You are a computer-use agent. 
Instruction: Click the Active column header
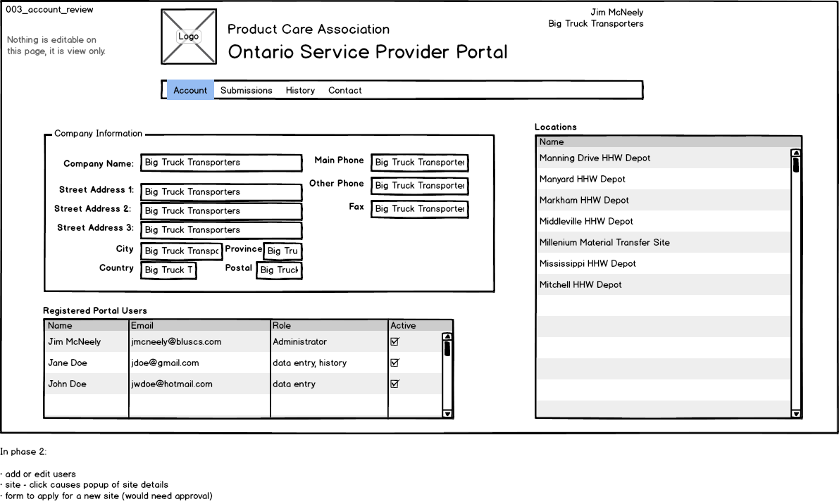coord(420,325)
